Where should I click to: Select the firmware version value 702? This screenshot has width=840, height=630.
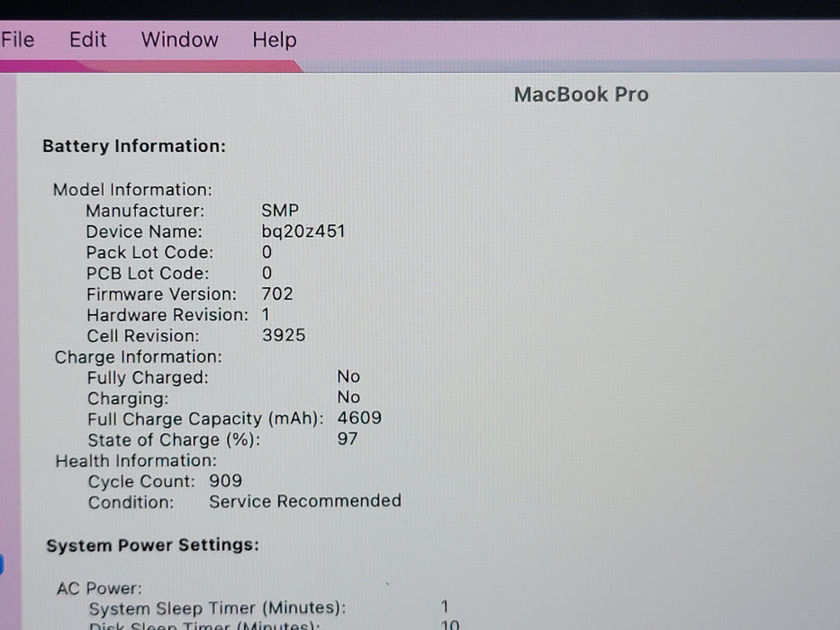pyautogui.click(x=277, y=294)
